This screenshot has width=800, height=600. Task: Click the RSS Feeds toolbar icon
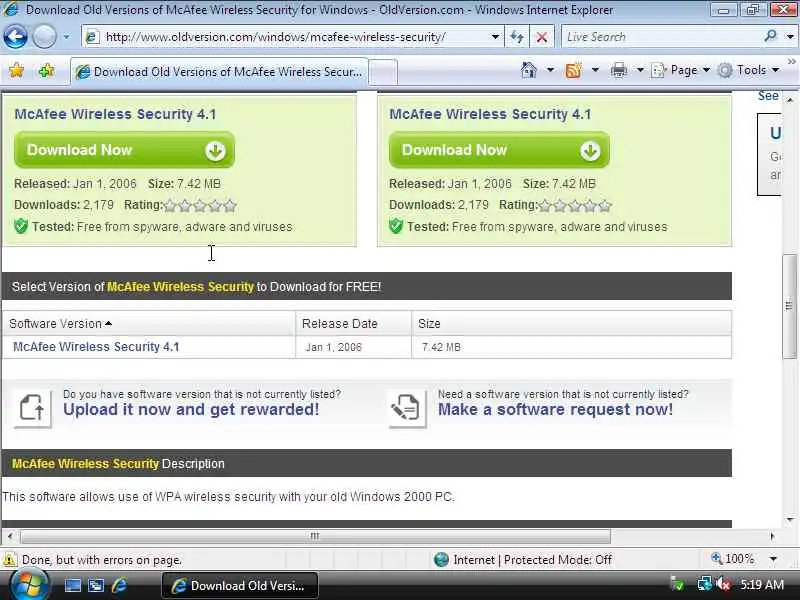573,70
